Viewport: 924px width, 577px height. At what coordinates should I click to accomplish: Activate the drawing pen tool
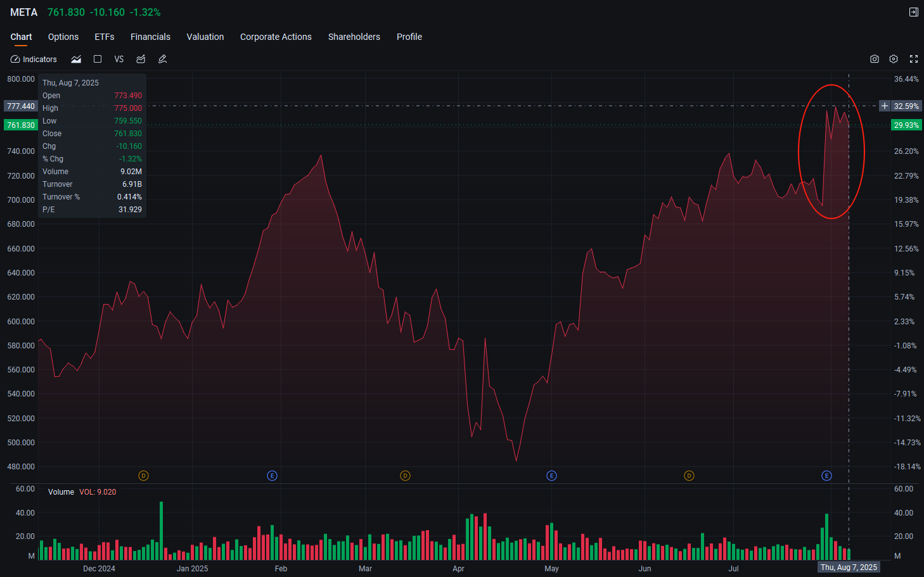tap(162, 59)
